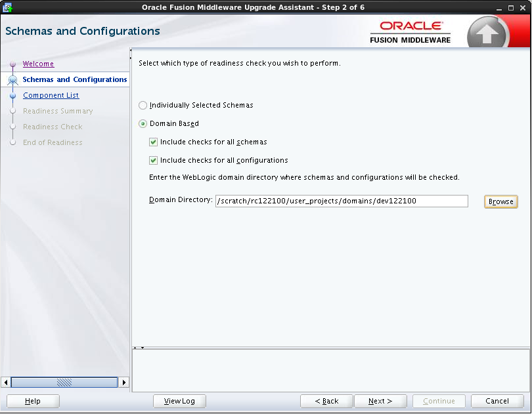Click the 'Readiness Check' step text
This screenshot has width=532, height=414.
[53, 127]
